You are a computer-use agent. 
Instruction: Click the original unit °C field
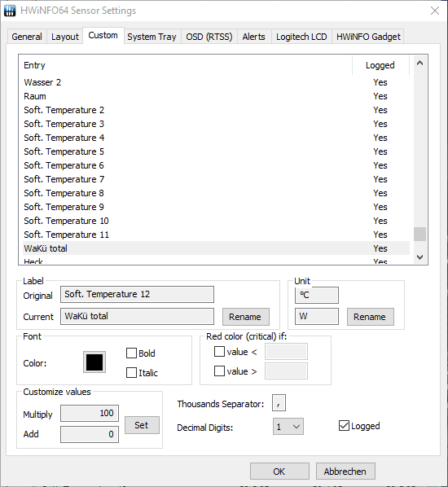[x=317, y=295]
